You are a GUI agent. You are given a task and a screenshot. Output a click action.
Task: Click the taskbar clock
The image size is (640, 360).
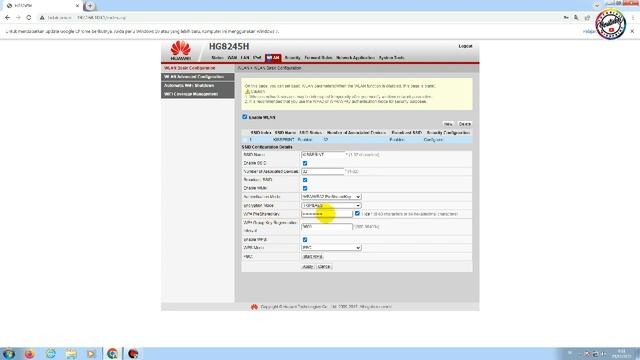(x=622, y=354)
